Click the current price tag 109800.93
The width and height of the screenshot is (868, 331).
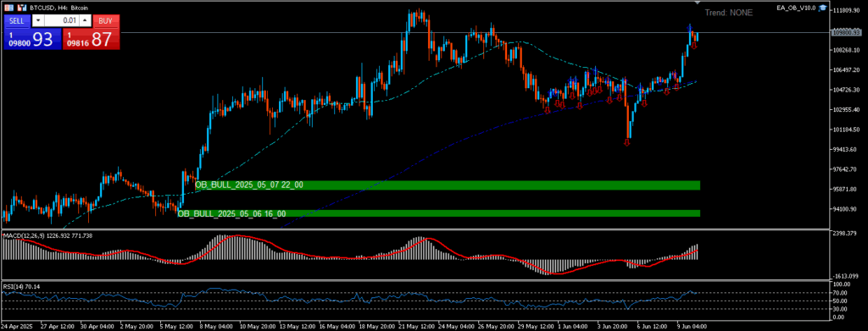pyautogui.click(x=845, y=32)
